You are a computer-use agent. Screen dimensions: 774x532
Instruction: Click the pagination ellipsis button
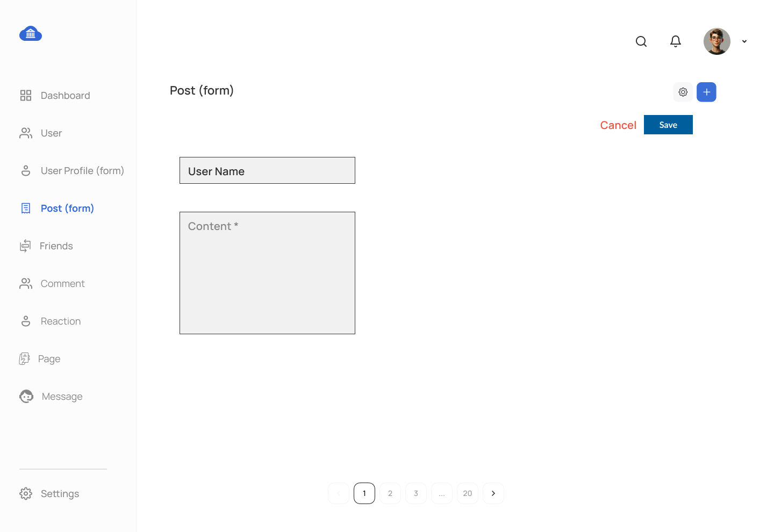[x=442, y=493]
